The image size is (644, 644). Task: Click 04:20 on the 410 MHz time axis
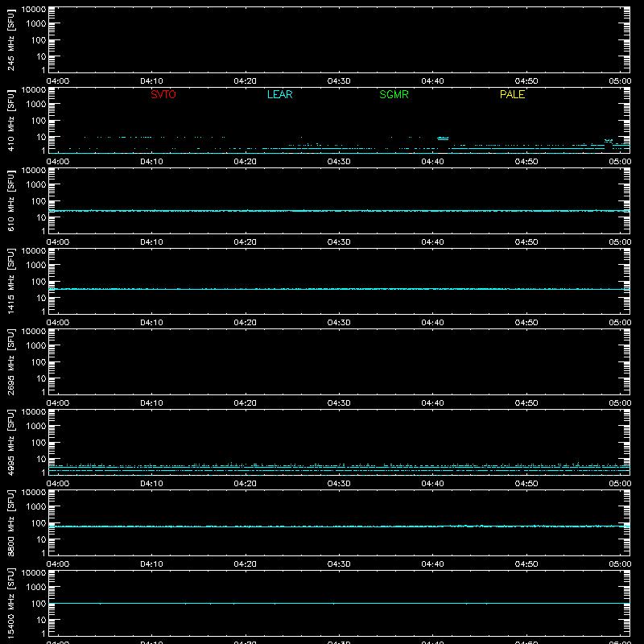246,162
